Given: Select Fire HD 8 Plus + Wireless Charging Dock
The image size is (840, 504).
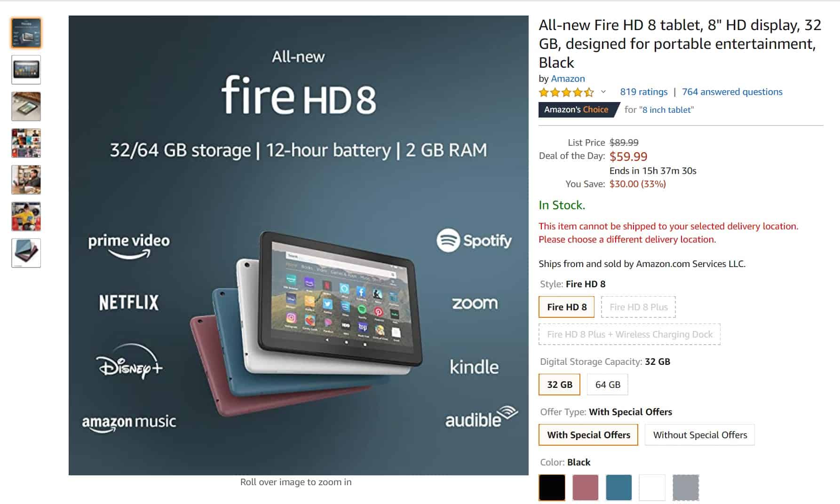Looking at the screenshot, I should 629,334.
